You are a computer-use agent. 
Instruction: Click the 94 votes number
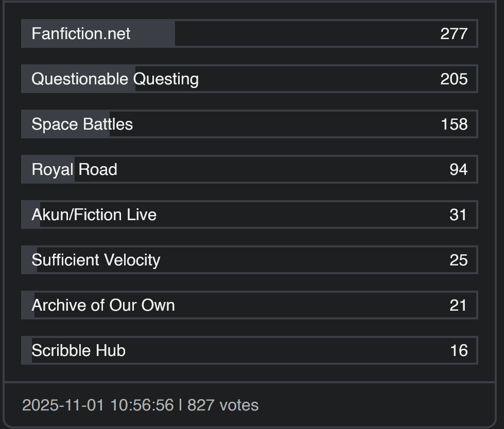coord(458,170)
